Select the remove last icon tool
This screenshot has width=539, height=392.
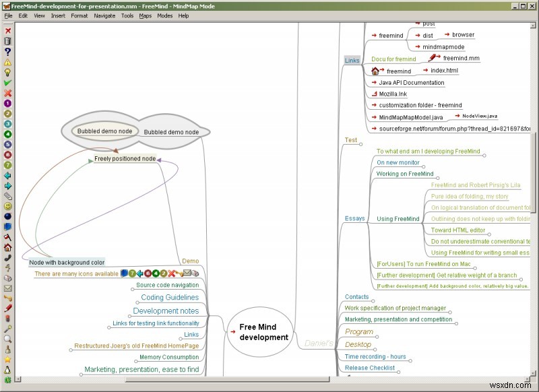[7, 32]
